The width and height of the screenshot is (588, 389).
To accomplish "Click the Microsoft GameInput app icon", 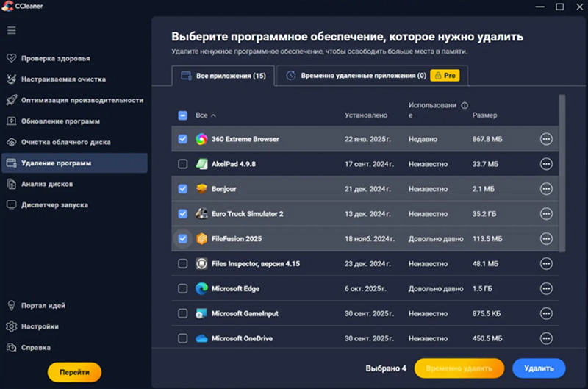I will [201, 313].
